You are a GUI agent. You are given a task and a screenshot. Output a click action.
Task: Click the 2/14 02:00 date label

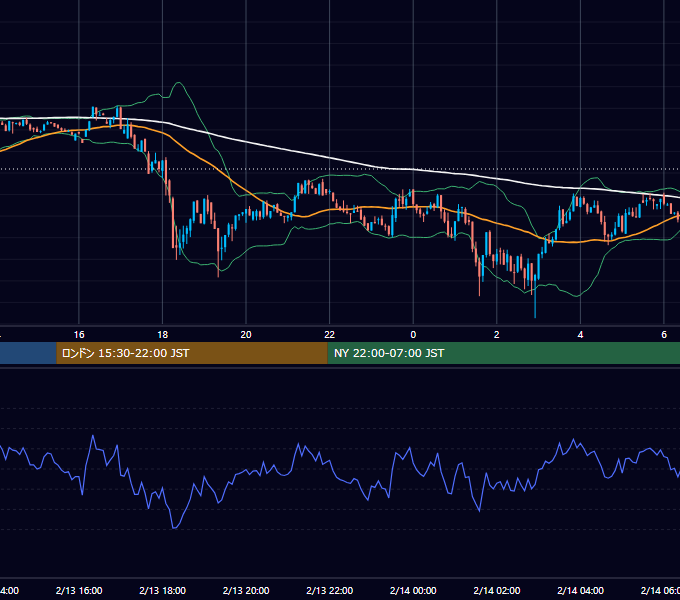point(497,590)
